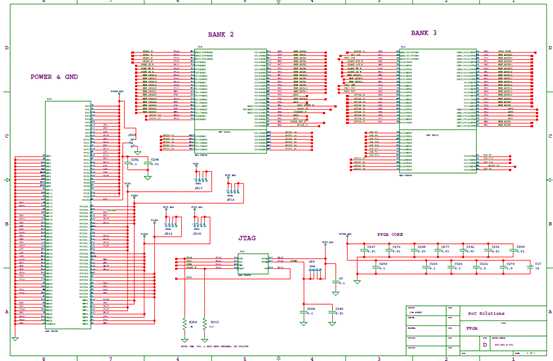The height and width of the screenshot is (361, 553).
Task: Click the BANK 2 FPGA component block
Action: 230,101
